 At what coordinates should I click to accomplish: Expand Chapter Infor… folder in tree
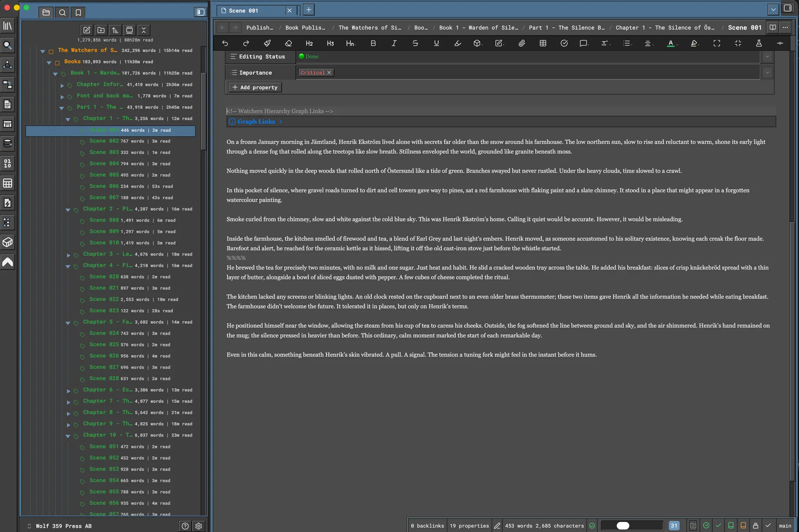pyautogui.click(x=62, y=85)
